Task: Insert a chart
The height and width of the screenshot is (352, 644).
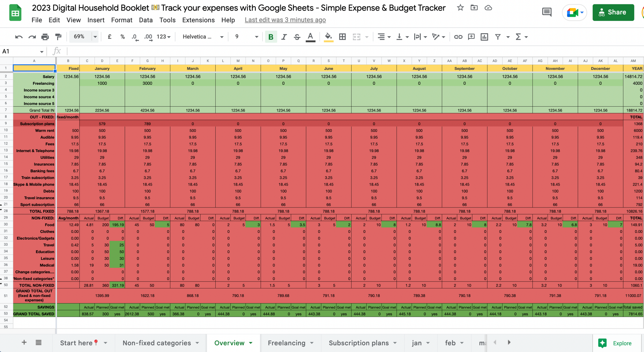Action: click(484, 37)
